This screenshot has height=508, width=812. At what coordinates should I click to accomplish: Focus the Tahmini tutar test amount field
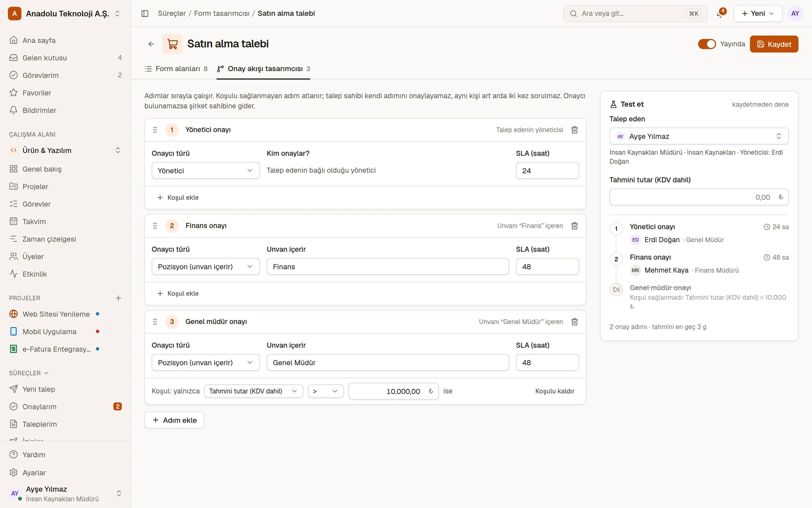coord(699,197)
